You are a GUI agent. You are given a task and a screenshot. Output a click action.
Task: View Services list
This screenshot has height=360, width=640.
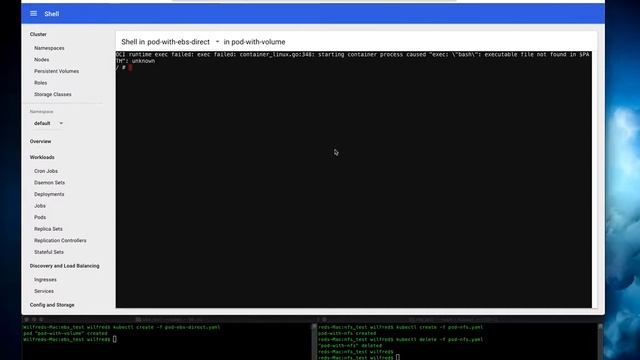coord(44,291)
